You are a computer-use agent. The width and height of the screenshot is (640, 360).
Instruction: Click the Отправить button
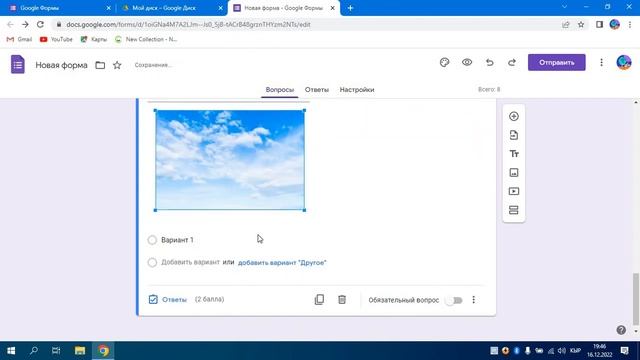pyautogui.click(x=556, y=62)
